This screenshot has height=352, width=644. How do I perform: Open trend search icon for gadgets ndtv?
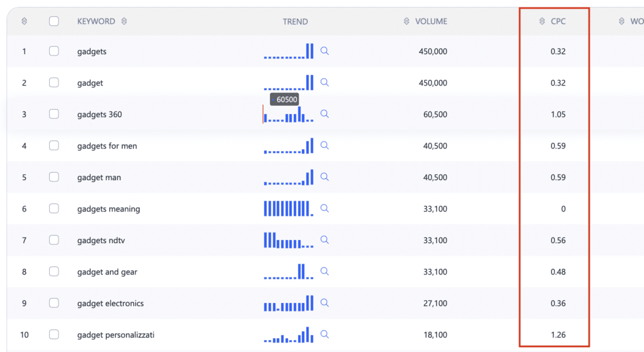[325, 240]
